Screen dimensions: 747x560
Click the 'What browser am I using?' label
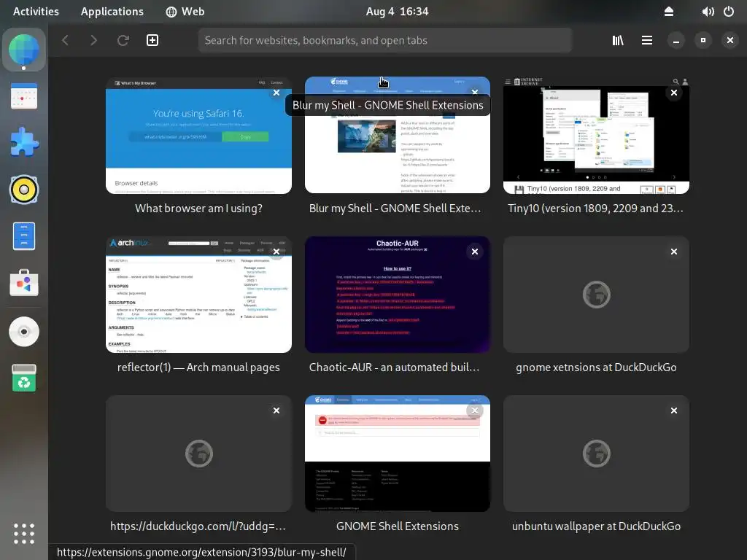[198, 208]
